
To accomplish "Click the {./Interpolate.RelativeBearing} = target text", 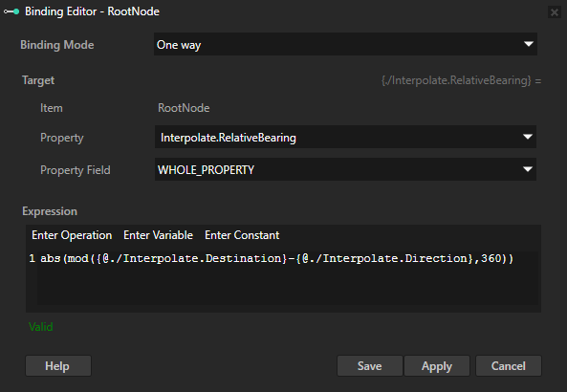I will [461, 80].
